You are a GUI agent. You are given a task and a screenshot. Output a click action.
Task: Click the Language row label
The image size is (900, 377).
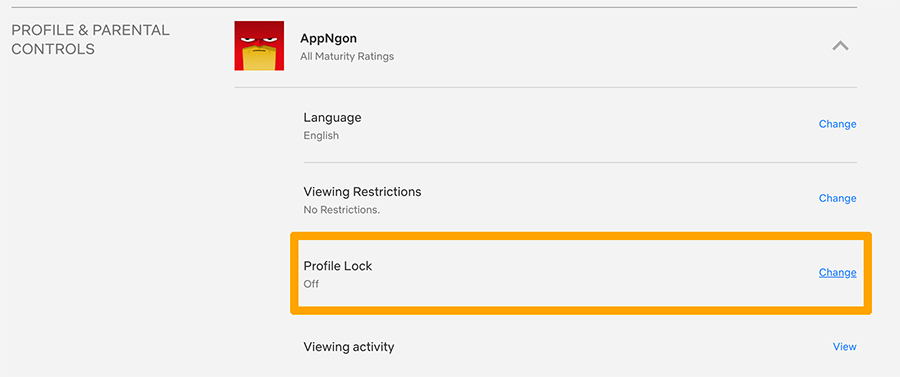pyautogui.click(x=332, y=118)
